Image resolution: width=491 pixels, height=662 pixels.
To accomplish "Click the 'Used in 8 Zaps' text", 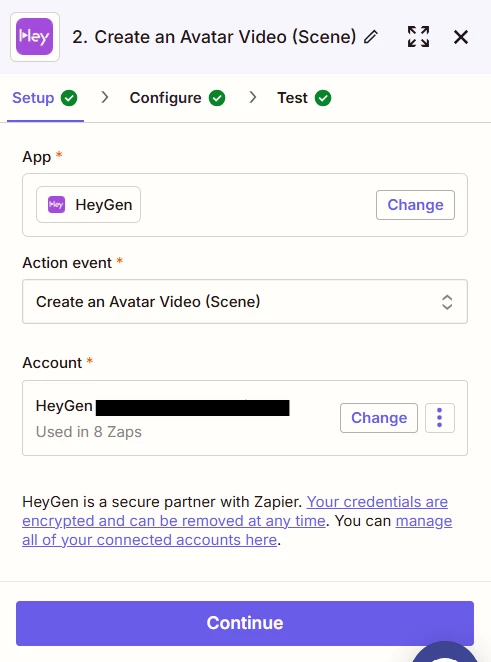I will coord(89,432).
